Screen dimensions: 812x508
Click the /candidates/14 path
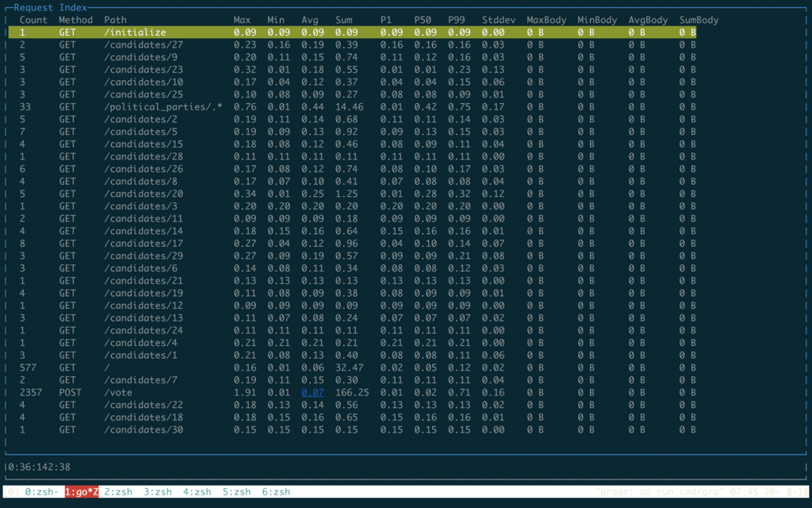click(144, 231)
